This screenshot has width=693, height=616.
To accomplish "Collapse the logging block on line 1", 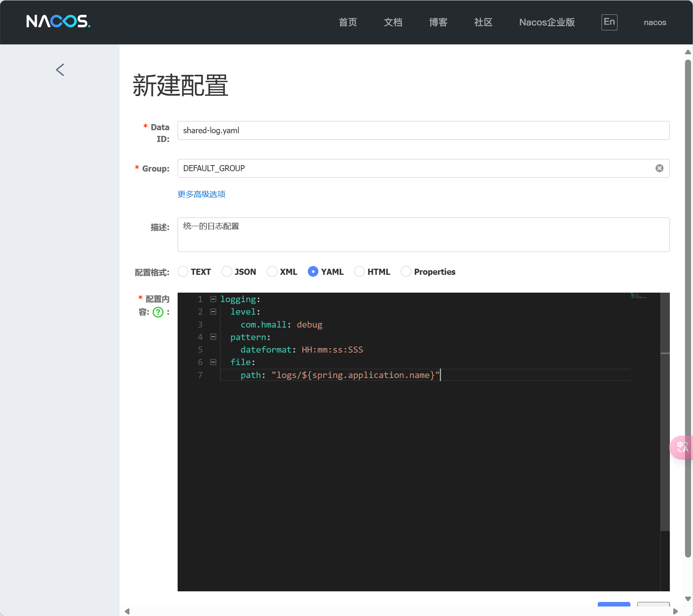I will [213, 299].
